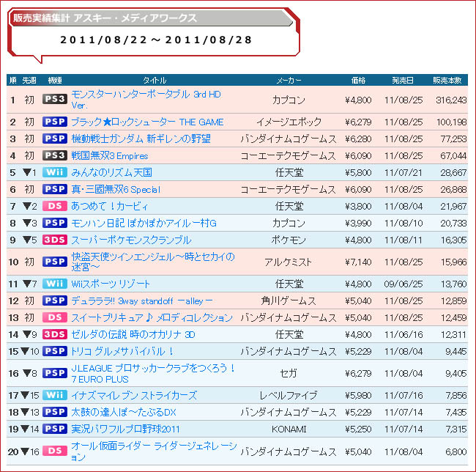Click the PSP badge for モンハン日記 ぽかぽかアイルー村G
This screenshot has width=476, height=472.
[x=55, y=223]
